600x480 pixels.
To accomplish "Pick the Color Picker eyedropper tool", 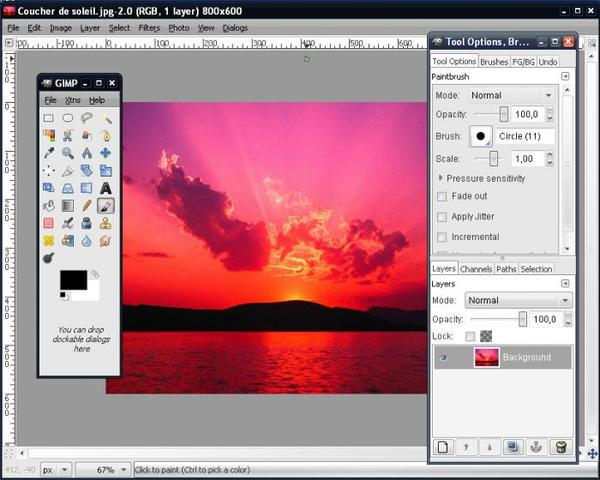I will pyautogui.click(x=49, y=153).
